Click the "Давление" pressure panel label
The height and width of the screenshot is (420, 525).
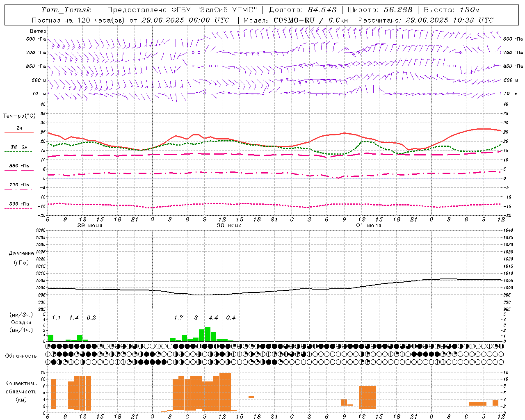click(x=21, y=253)
